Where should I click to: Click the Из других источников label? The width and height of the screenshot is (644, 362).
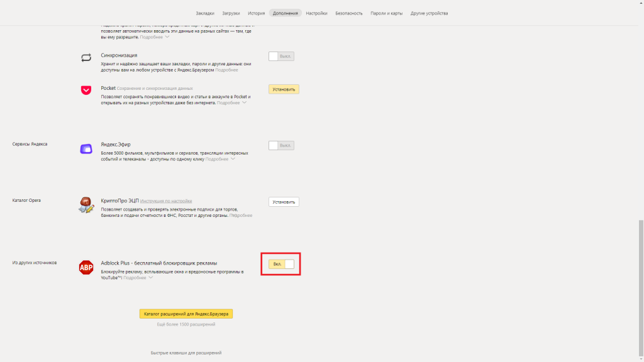35,263
